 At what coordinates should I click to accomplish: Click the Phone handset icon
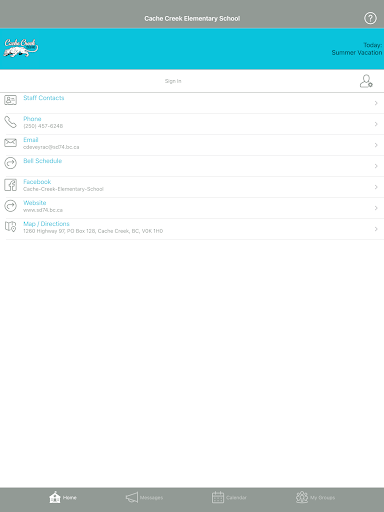pyautogui.click(x=10, y=122)
